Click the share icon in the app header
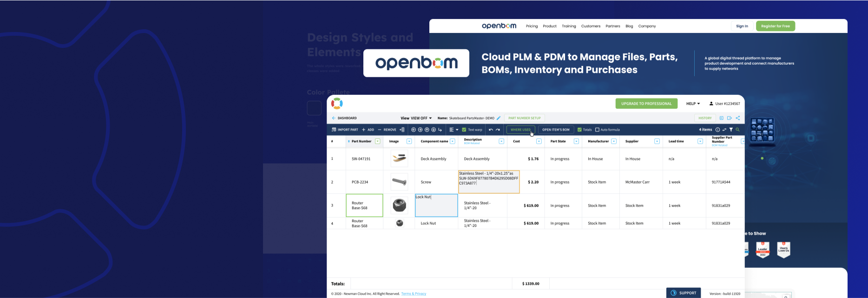This screenshot has height=298, width=868. point(738,118)
